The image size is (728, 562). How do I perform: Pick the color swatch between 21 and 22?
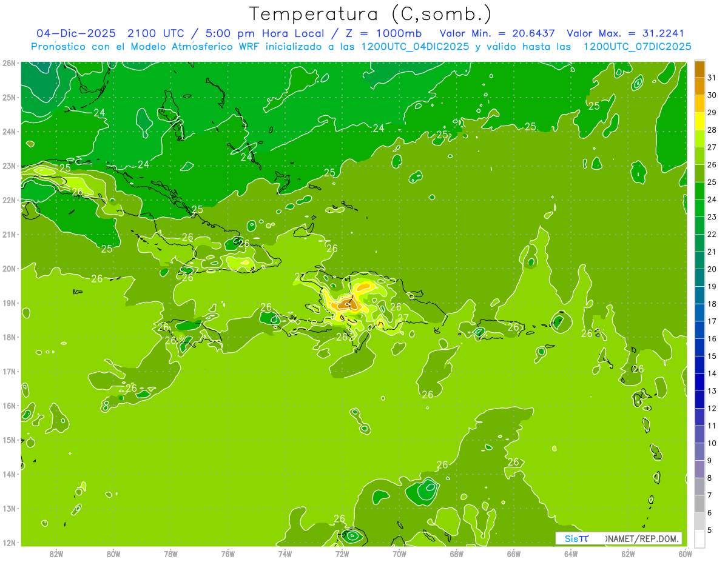(x=699, y=243)
